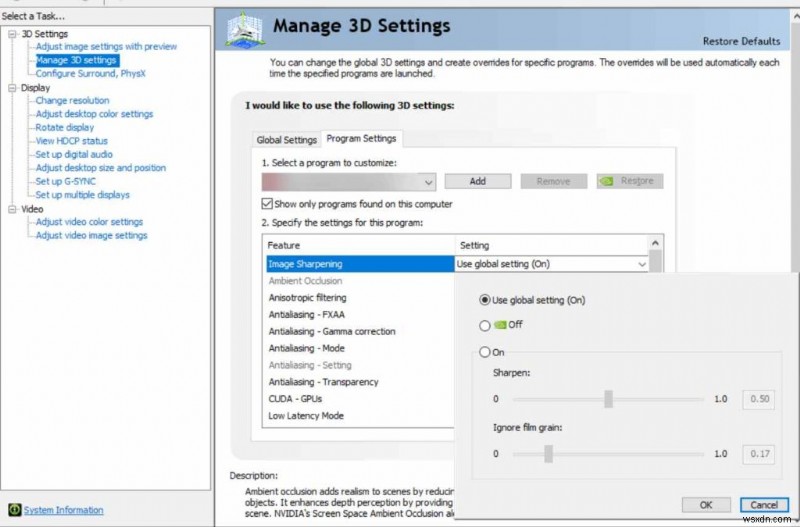Click the Sharpen value field 0.50
This screenshot has width=800, height=527.
pos(759,399)
